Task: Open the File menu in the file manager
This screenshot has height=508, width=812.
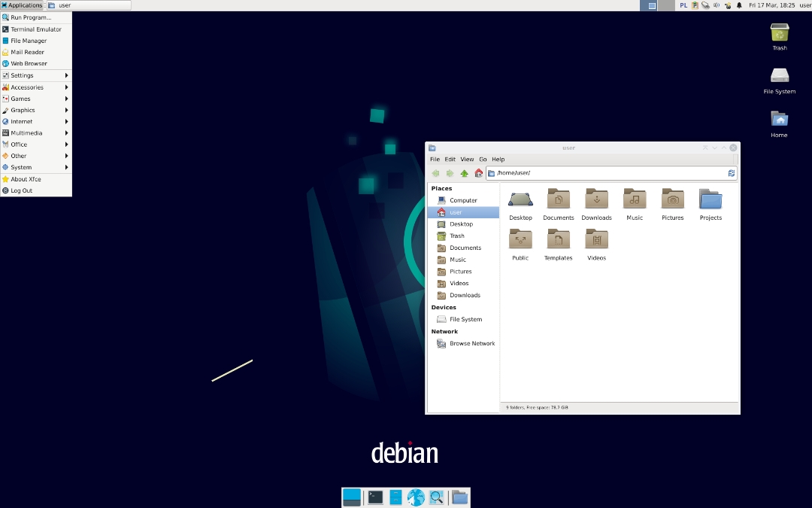Action: (x=435, y=159)
